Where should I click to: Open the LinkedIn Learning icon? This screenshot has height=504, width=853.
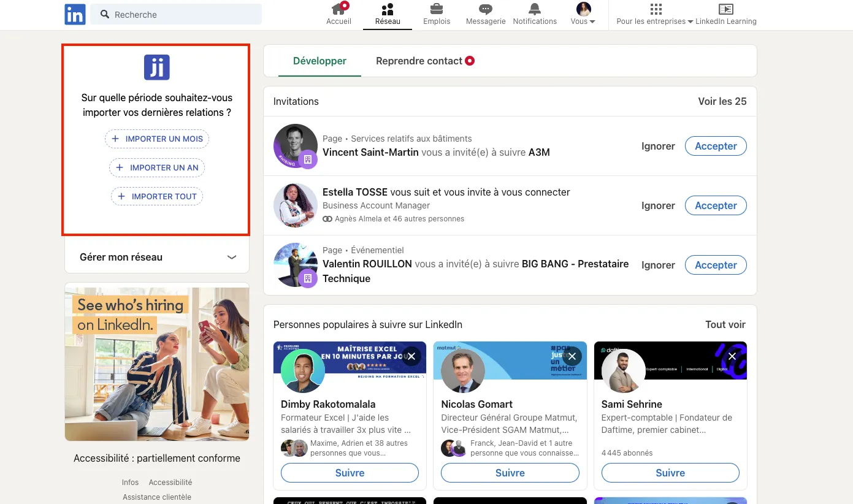726,10
